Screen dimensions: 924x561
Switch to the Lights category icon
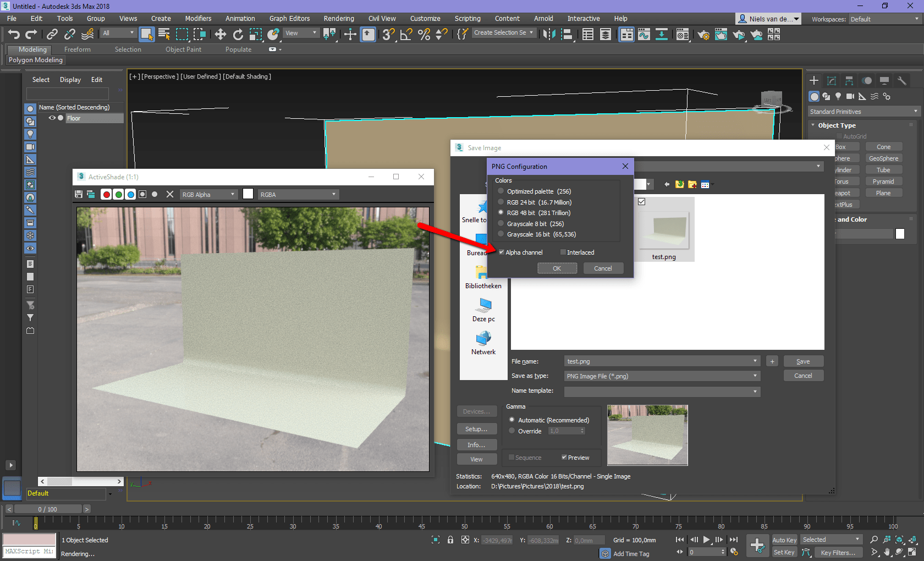click(838, 96)
